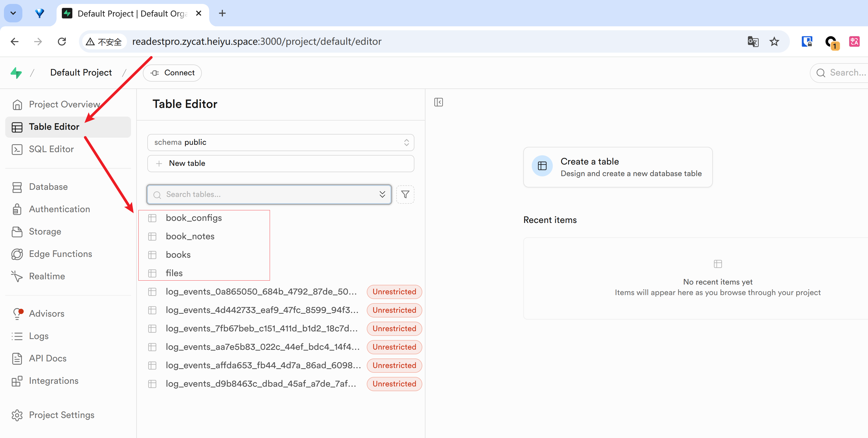Screen dimensions: 868x438
Task: Collapse the table list side panel
Action: click(438, 102)
